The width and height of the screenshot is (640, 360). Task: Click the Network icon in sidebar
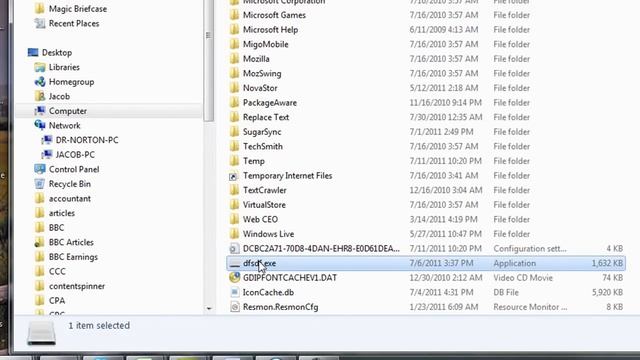40,125
